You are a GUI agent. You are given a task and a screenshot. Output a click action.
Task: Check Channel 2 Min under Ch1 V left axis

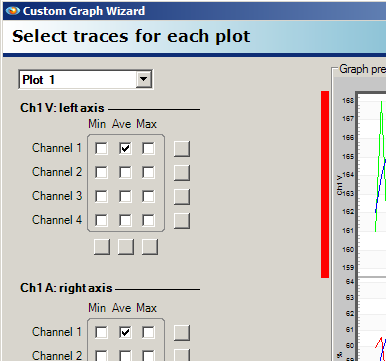101,172
